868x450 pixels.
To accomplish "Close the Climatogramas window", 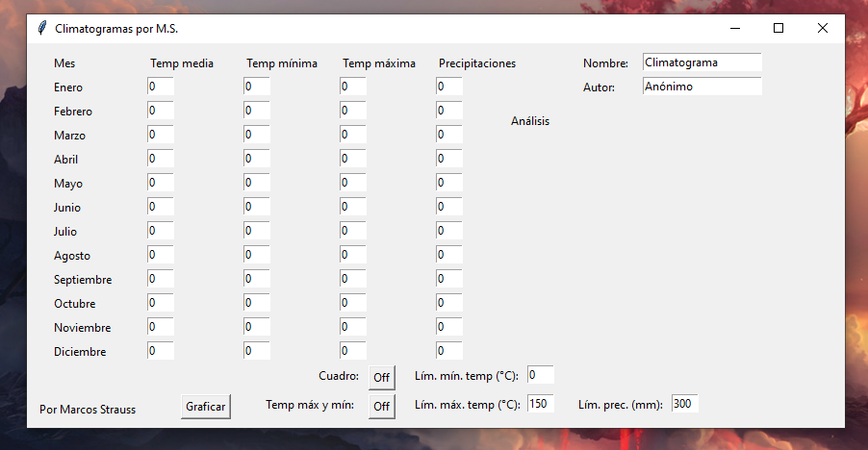I will (823, 28).
